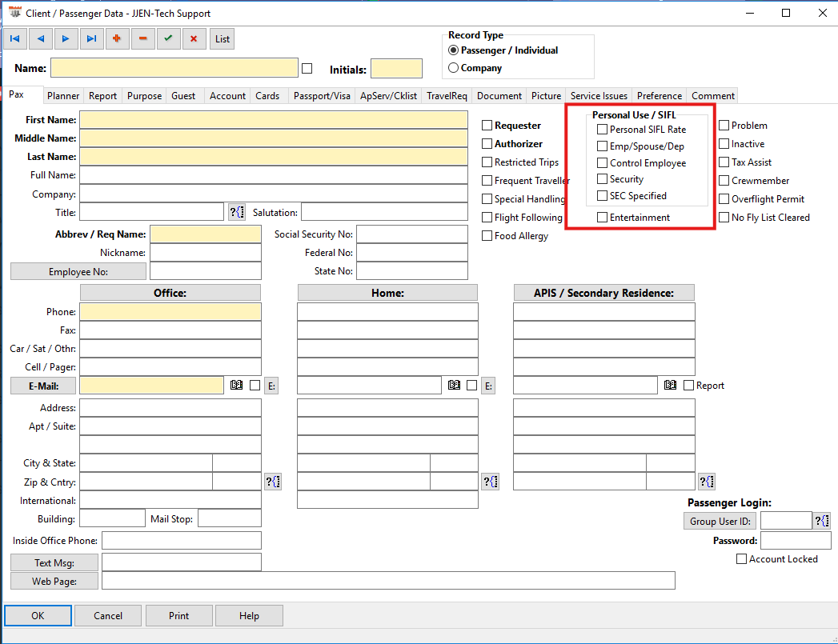The width and height of the screenshot is (838, 644).
Task: Open Help button
Action: click(x=249, y=616)
